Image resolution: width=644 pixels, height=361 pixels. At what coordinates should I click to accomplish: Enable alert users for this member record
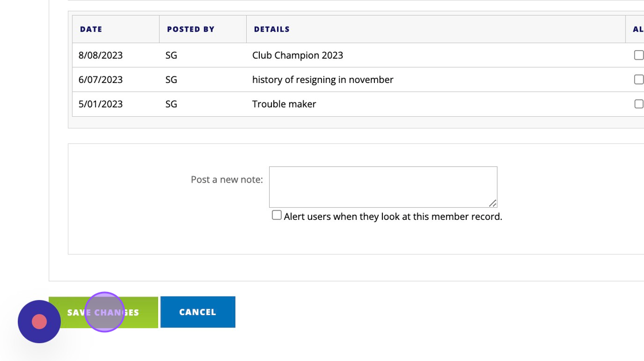pyautogui.click(x=277, y=215)
